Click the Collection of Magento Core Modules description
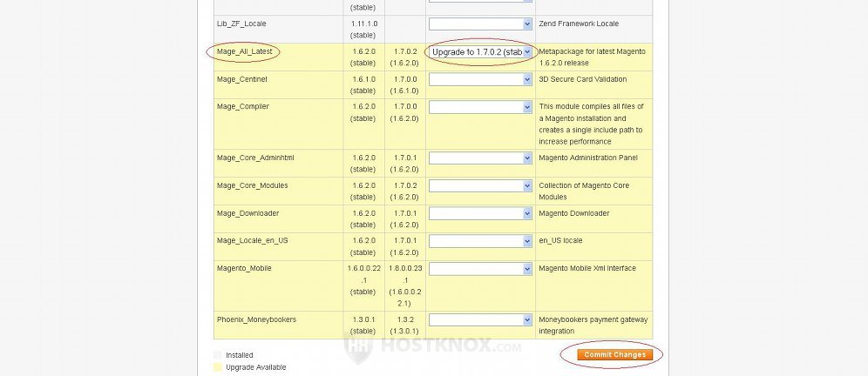The height and width of the screenshot is (376, 868). click(x=584, y=191)
